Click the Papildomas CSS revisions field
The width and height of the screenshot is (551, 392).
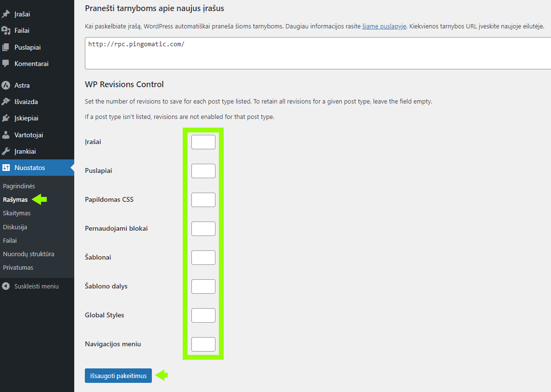[203, 200]
